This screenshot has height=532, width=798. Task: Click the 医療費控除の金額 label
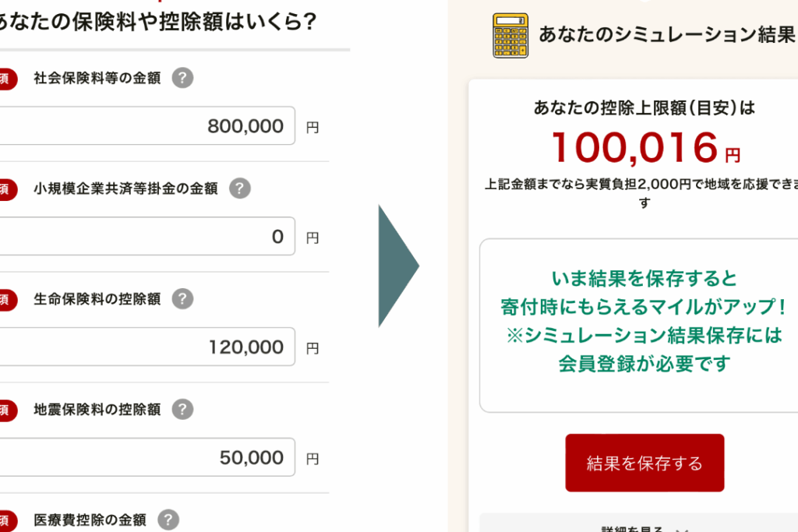(90, 520)
